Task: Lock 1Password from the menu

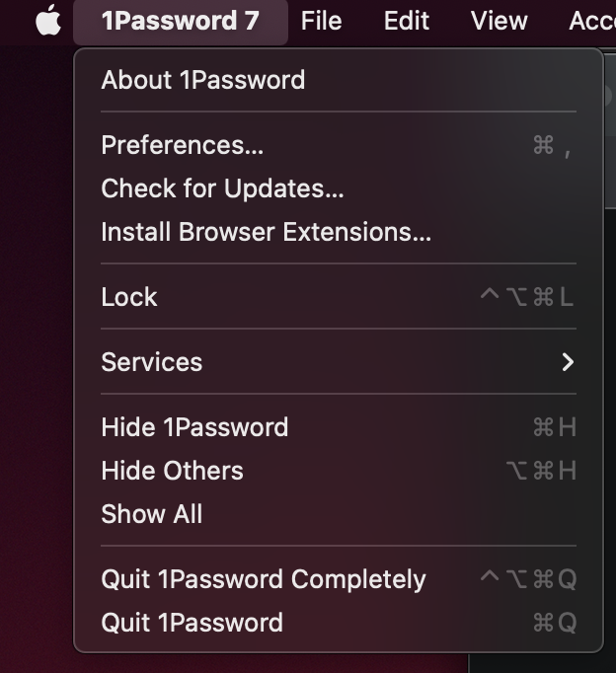Action: click(129, 297)
